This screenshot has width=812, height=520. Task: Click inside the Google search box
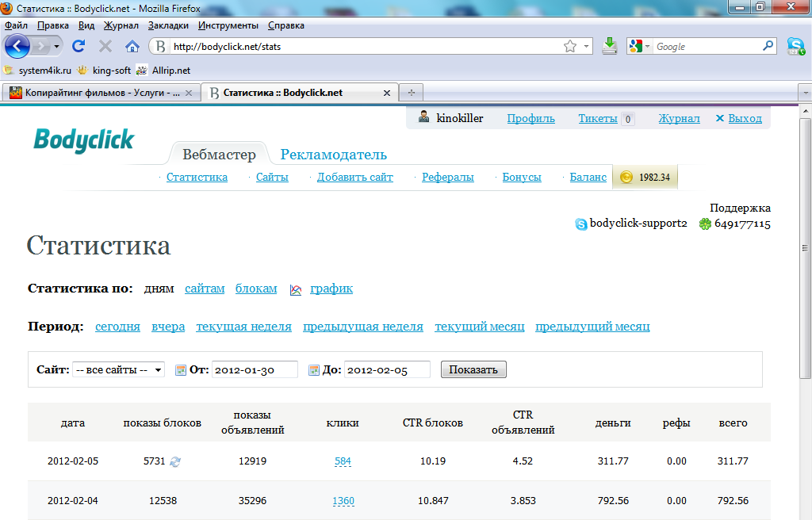pos(707,47)
